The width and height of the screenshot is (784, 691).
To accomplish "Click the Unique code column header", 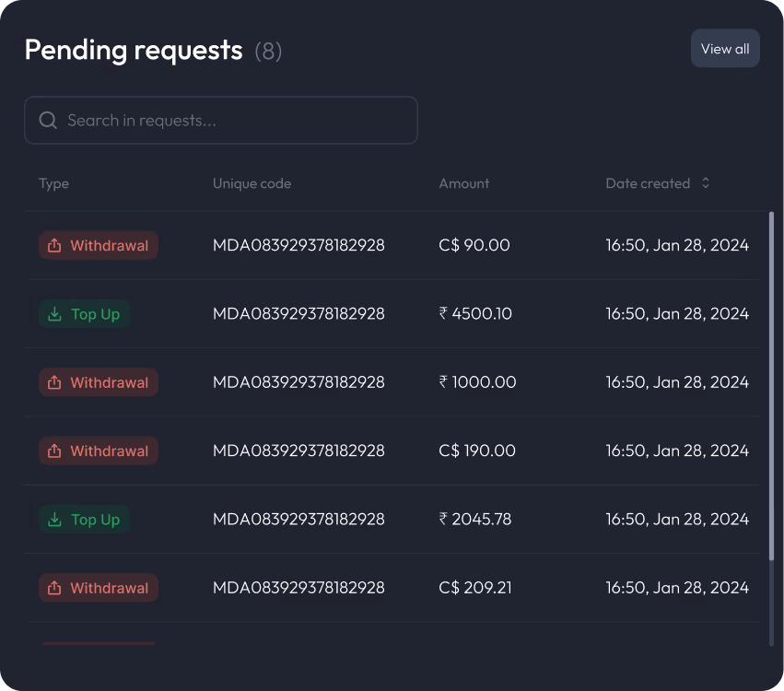I will click(x=252, y=183).
